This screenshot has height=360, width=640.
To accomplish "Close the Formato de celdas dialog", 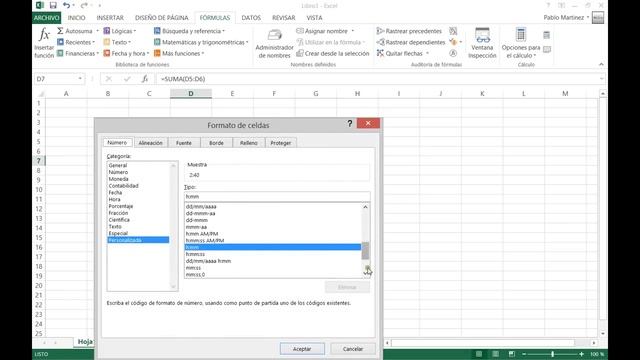I will 368,123.
